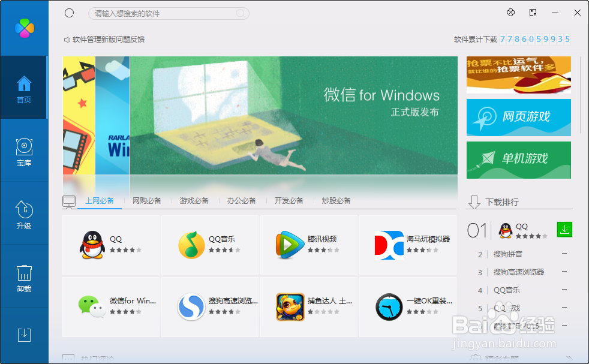This screenshot has height=364, width=589.
Task: Open the 搜狗高速浏览器 app icon in grid
Action: pos(191,306)
